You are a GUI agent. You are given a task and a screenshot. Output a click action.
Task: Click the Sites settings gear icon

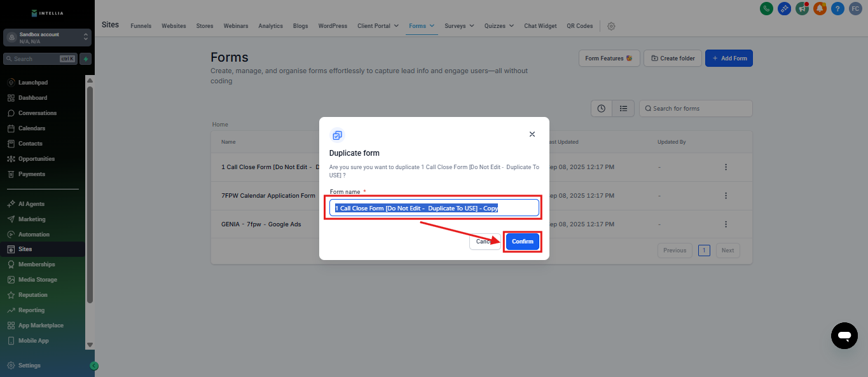click(611, 26)
